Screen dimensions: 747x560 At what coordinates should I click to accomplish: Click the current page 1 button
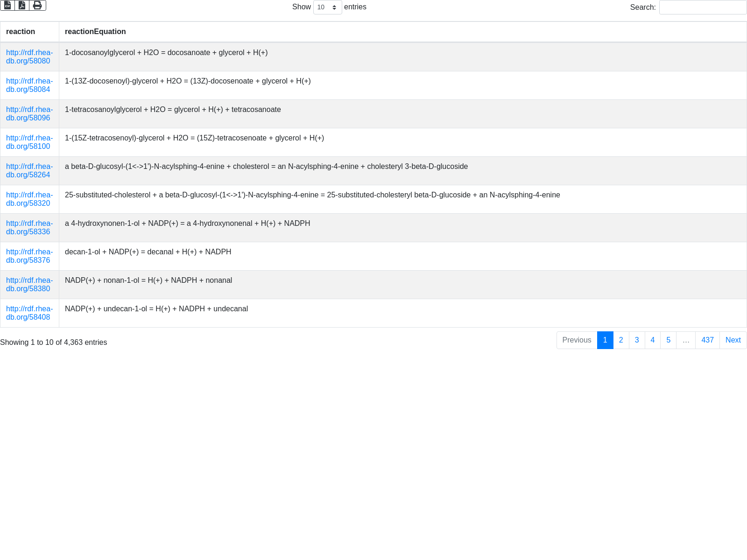[x=605, y=340]
